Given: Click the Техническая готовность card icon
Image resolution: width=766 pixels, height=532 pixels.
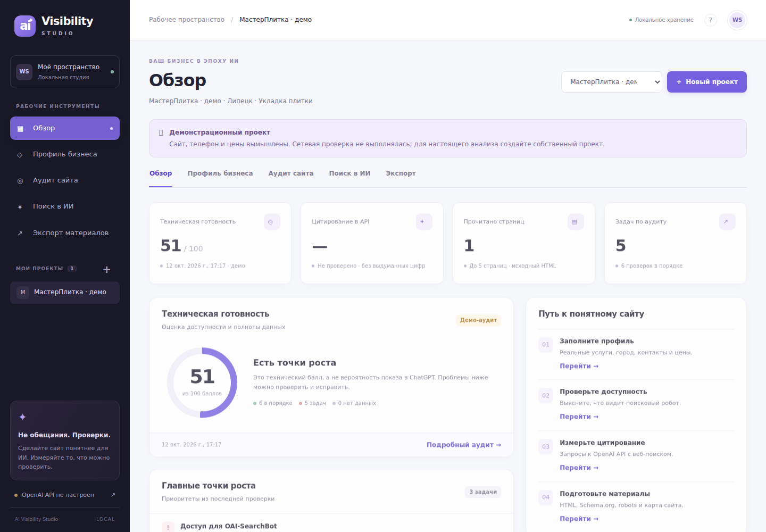Looking at the screenshot, I should tap(272, 222).
